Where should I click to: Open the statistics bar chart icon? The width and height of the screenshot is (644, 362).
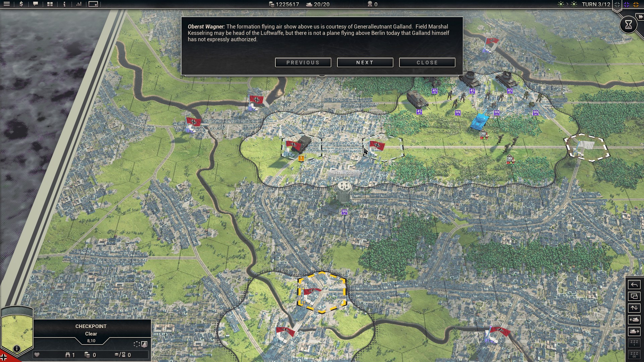[79, 4]
